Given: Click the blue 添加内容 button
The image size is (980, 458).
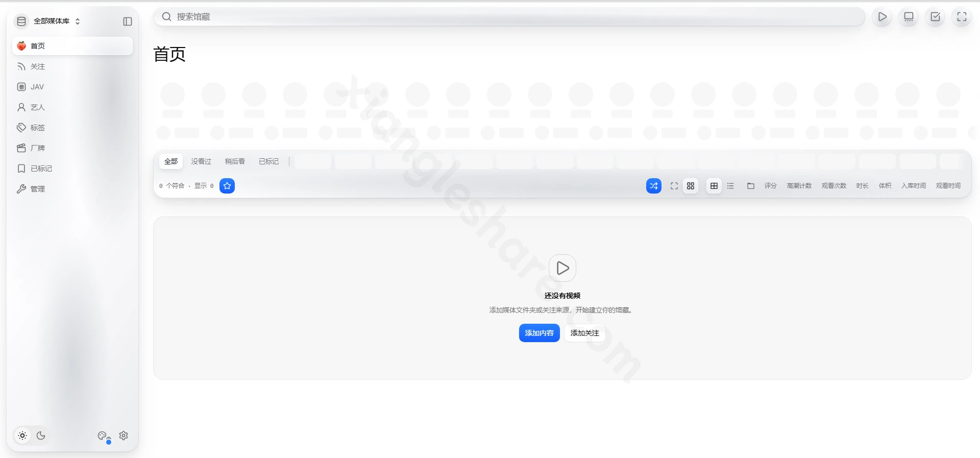Looking at the screenshot, I should coord(540,333).
